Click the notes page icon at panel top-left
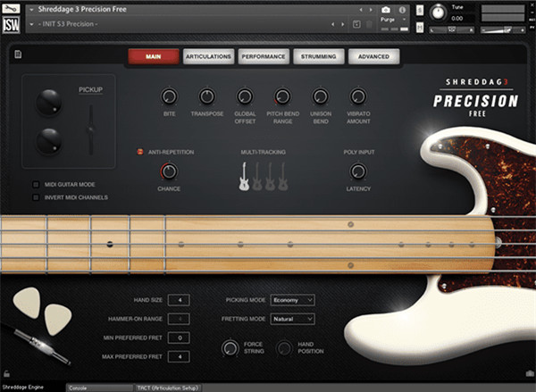 click(17, 56)
